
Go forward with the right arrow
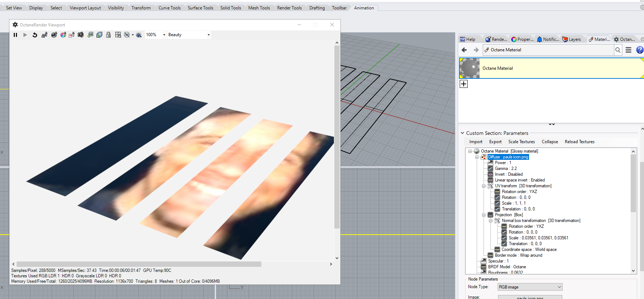click(x=476, y=50)
